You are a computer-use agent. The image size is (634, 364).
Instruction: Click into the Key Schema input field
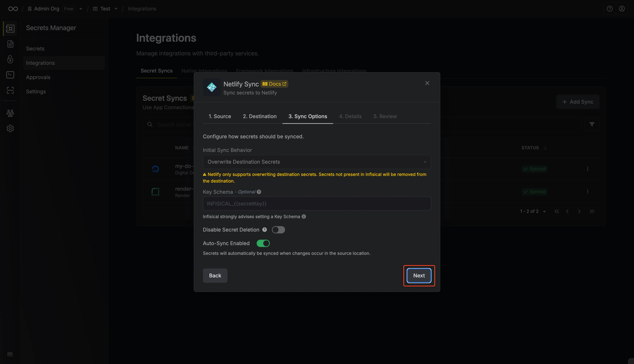coord(317,203)
